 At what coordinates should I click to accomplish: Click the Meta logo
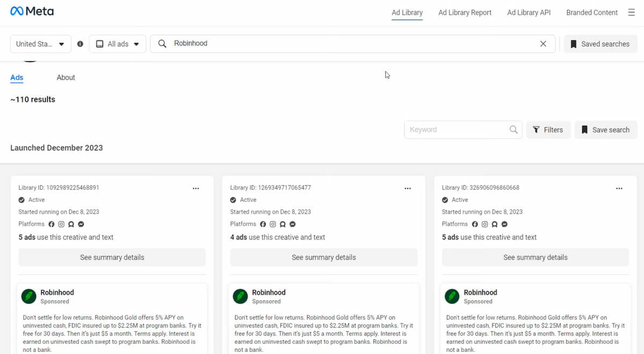point(31,11)
